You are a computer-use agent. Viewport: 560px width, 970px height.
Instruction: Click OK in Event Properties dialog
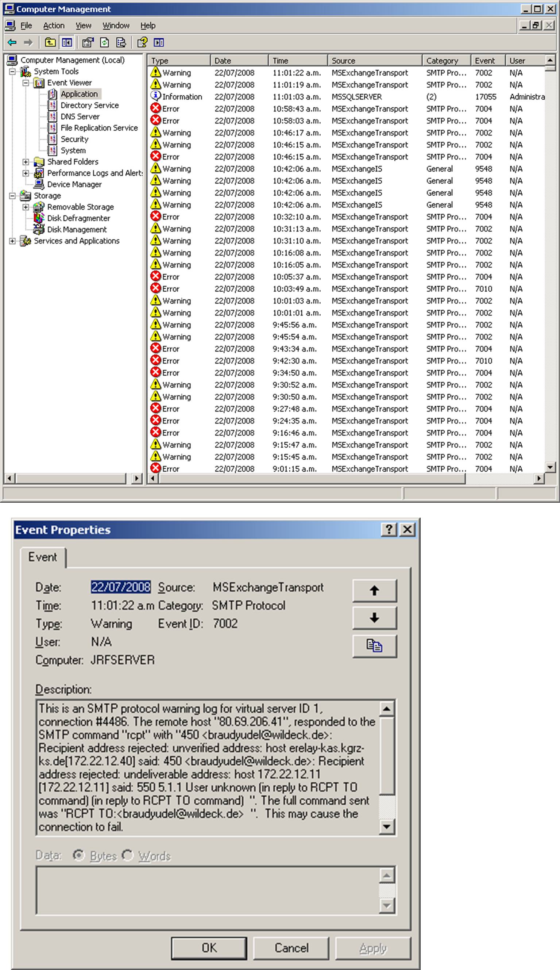(209, 948)
